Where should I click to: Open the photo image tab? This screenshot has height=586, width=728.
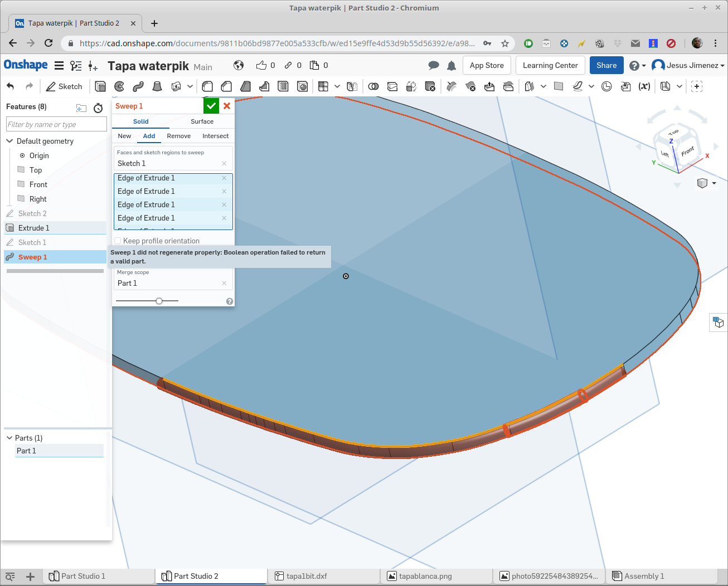(x=549, y=576)
